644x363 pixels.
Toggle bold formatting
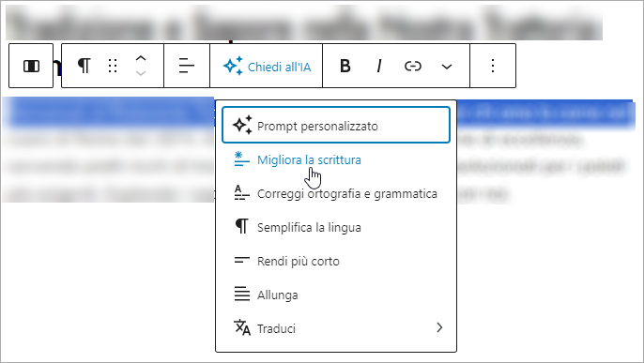click(345, 66)
